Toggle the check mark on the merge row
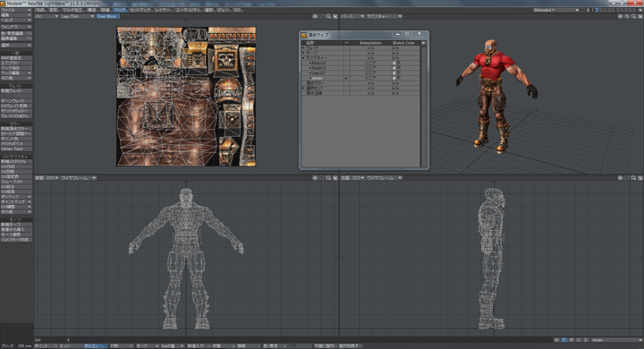This screenshot has width=644, height=349. coord(347,78)
